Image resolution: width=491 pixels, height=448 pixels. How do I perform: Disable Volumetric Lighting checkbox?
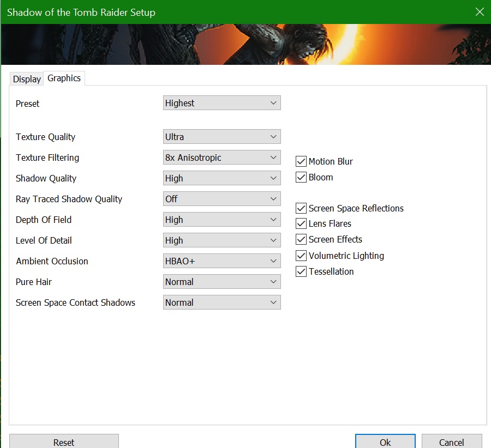301,256
